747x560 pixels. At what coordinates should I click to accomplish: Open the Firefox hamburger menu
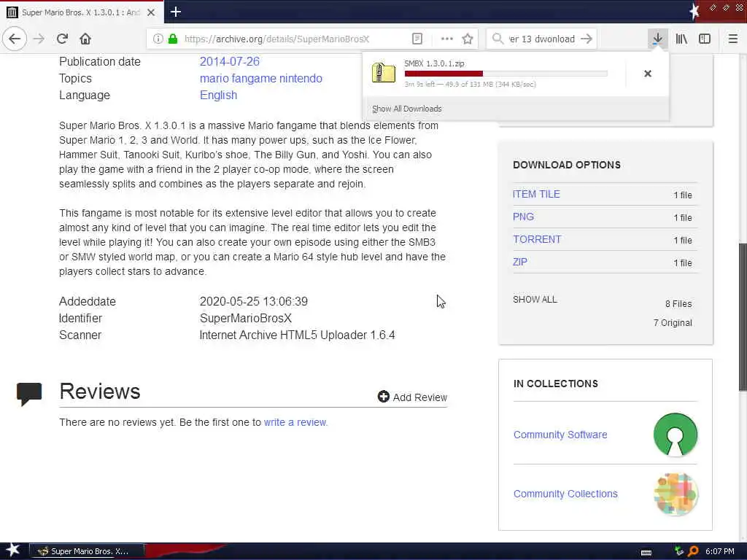click(x=732, y=39)
